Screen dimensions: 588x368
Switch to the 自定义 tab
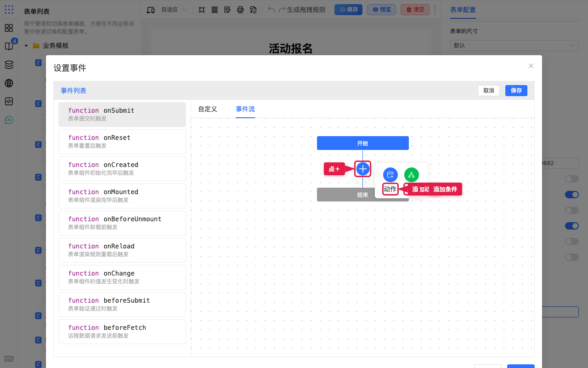(x=208, y=109)
